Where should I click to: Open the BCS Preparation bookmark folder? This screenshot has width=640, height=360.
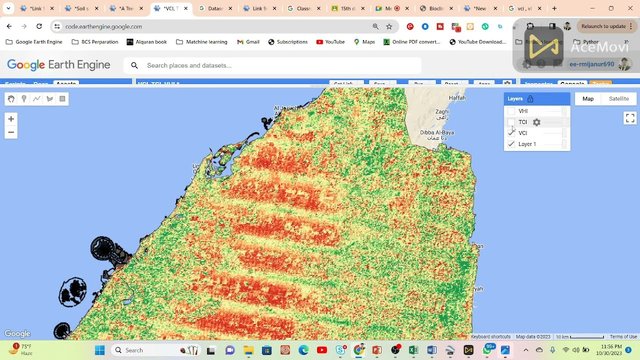(x=95, y=42)
